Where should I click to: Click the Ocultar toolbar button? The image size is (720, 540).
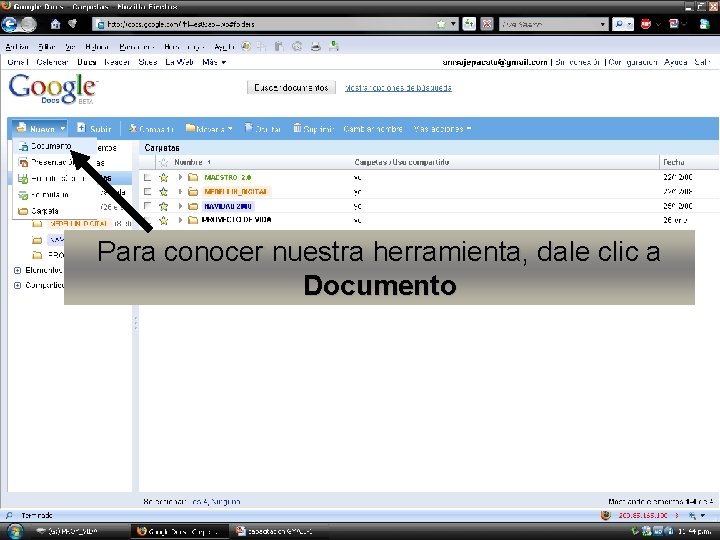263,129
